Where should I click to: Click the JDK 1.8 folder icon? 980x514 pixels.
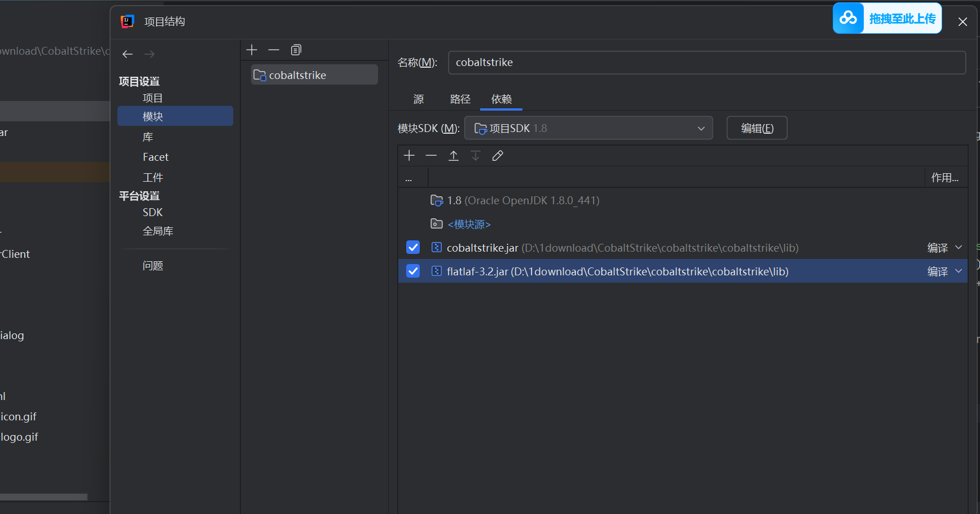click(x=437, y=200)
